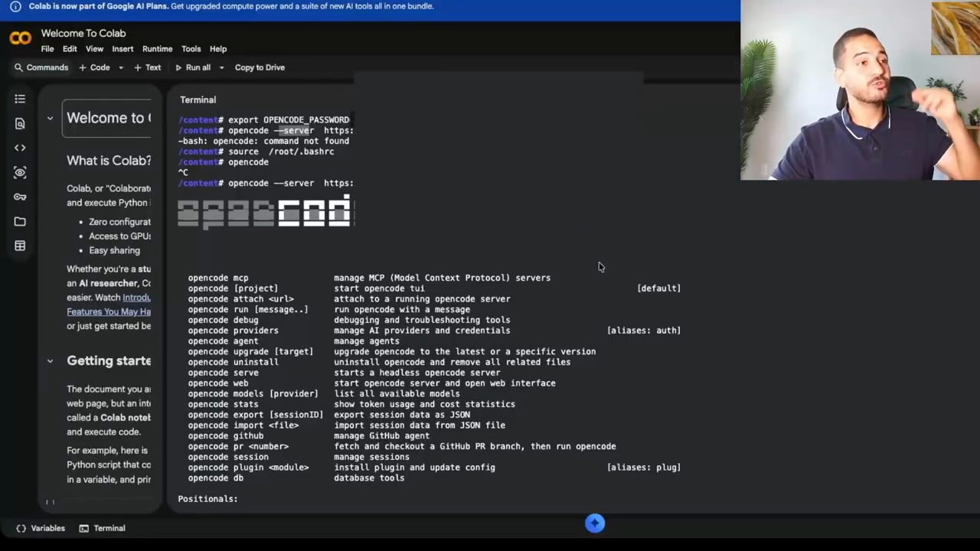
Task: Collapse the Welcome section chevron
Action: [x=50, y=118]
